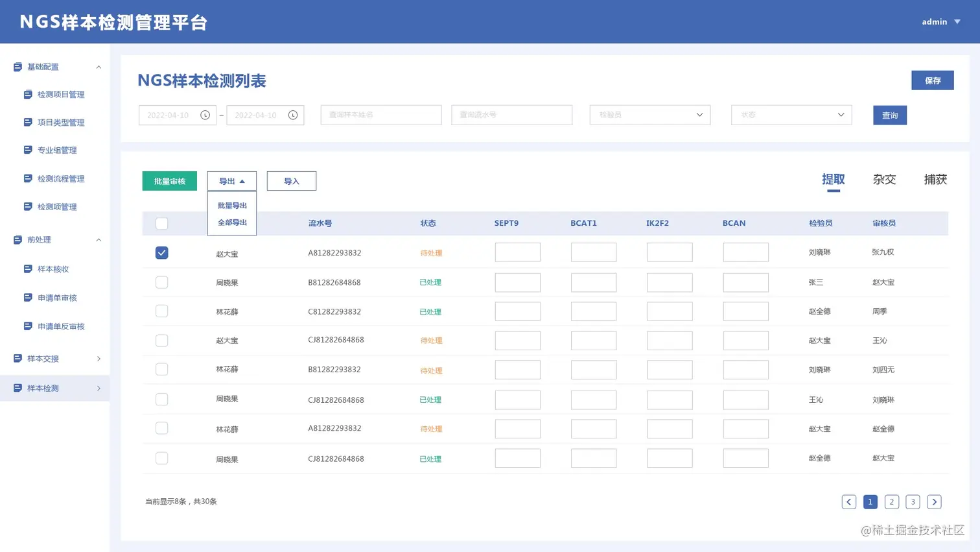Toggle the select-all header checkbox

pos(162,223)
